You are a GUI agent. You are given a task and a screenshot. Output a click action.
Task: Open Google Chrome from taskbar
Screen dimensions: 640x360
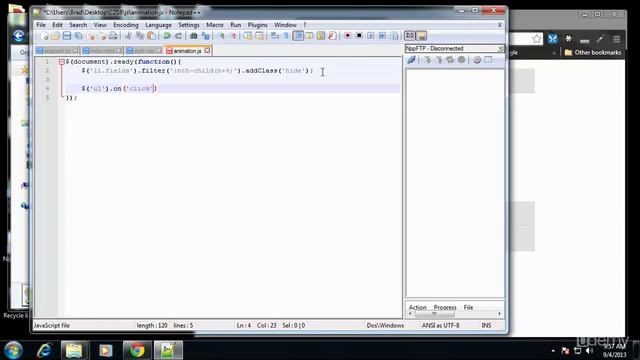click(137, 350)
